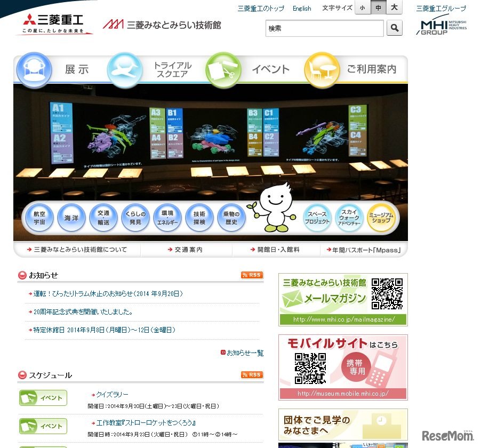Image resolution: width=481 pixels, height=448 pixels.
Task: Click the モバイルサイト QR code
Action: point(310,368)
